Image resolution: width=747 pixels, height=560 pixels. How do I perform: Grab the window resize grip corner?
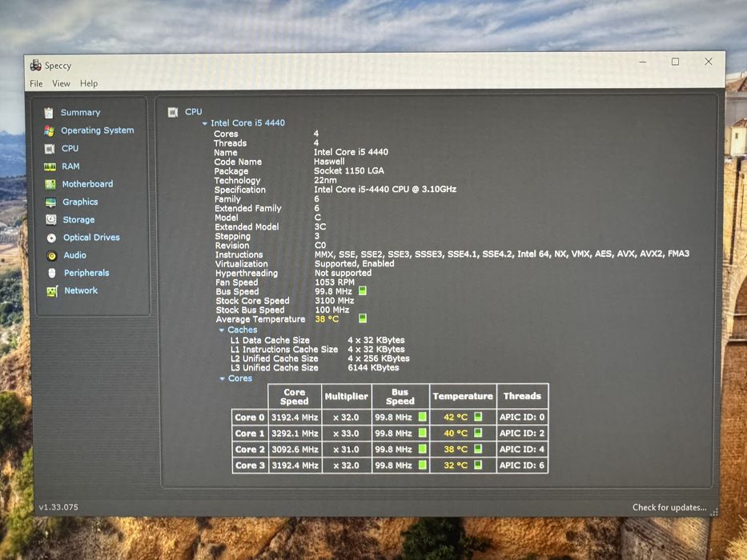[x=713, y=512]
